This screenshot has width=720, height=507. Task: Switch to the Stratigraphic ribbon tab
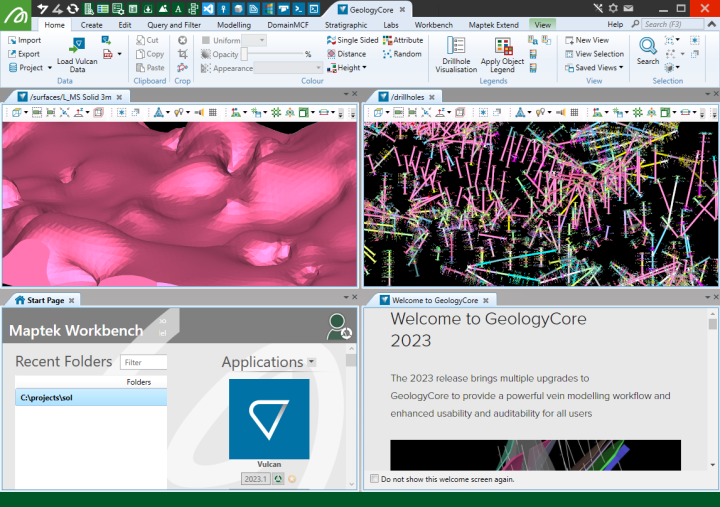click(345, 24)
